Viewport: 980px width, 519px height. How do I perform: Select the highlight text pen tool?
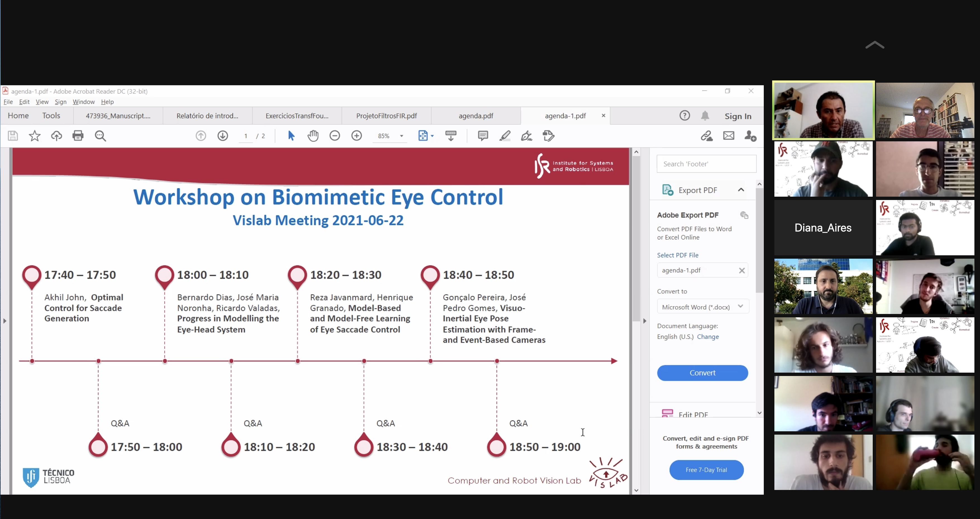pos(505,136)
